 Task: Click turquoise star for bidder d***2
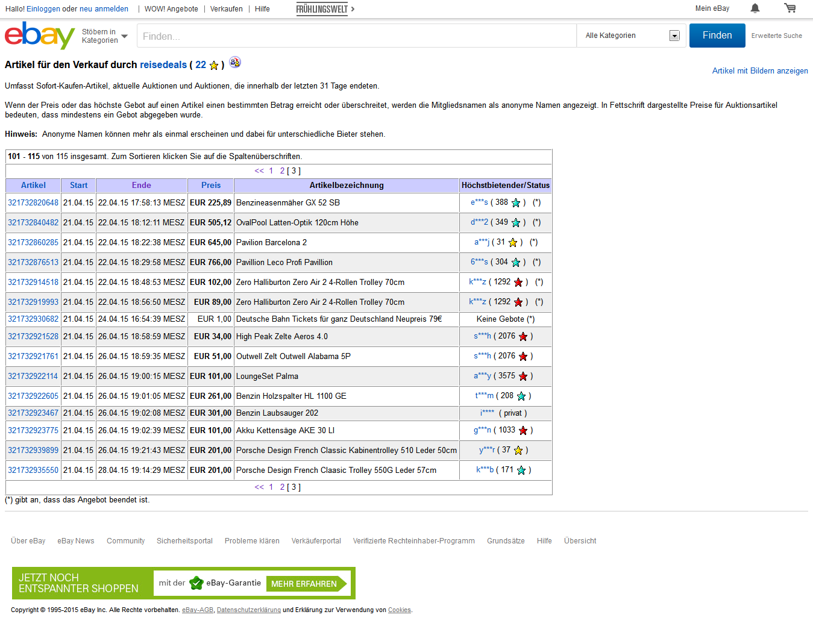(x=516, y=222)
